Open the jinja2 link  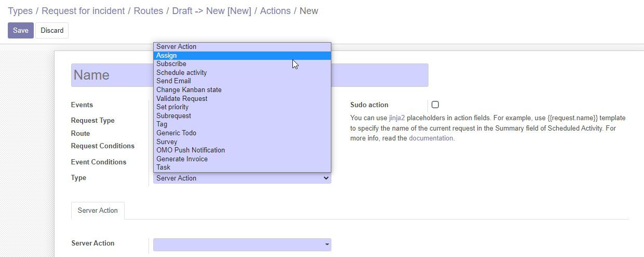pos(397,118)
